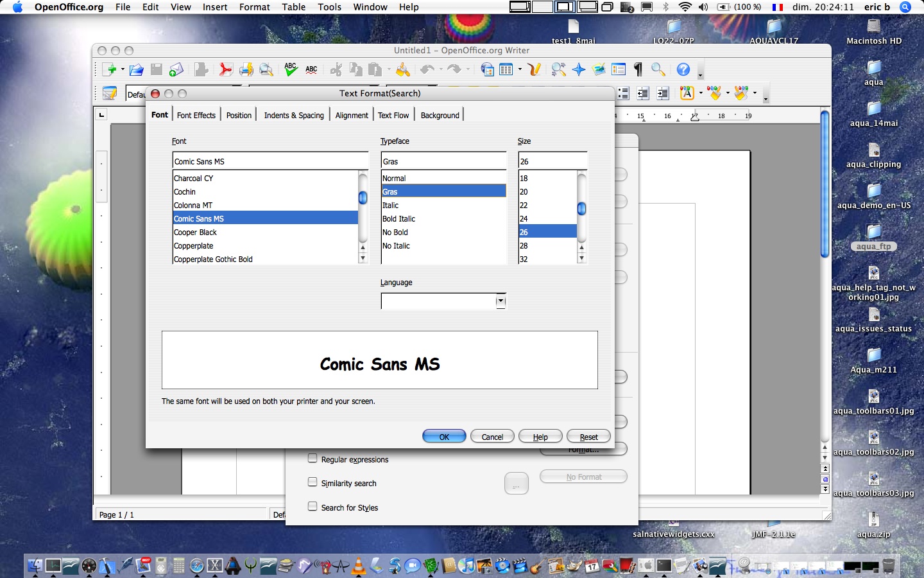Enable the Search for Styles checkbox
This screenshot has height=578, width=924.
312,507
